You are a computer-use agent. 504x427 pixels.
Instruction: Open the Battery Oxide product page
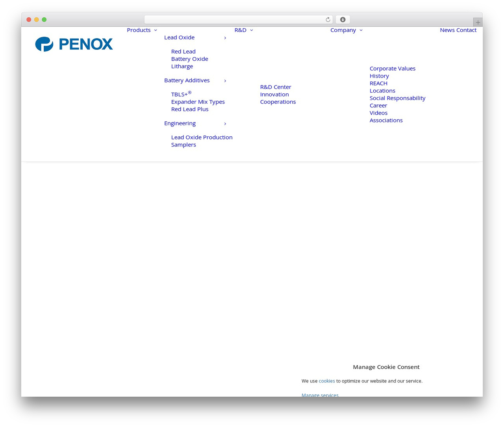pyautogui.click(x=190, y=59)
